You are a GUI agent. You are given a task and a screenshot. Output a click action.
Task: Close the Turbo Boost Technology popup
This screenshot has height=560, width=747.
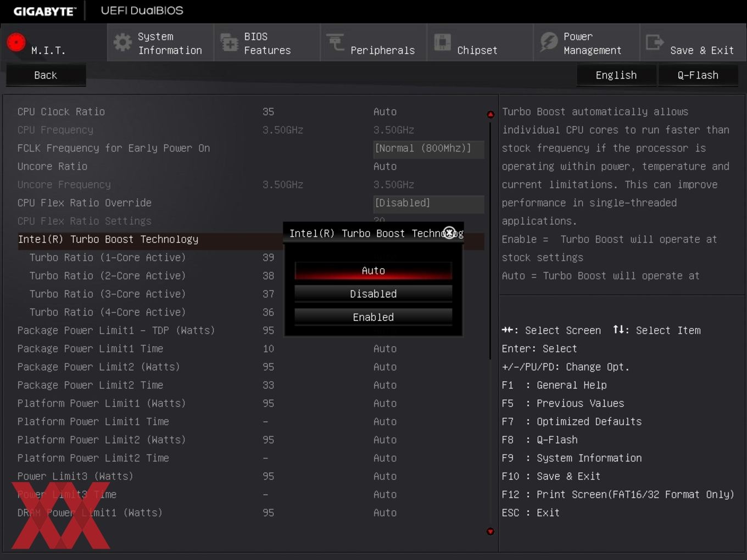point(449,233)
